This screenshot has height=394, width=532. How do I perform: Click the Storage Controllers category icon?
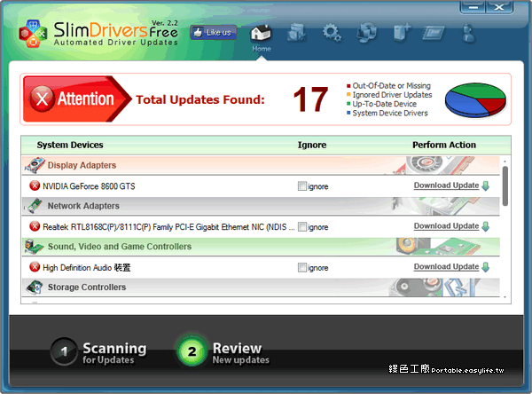coord(35,288)
